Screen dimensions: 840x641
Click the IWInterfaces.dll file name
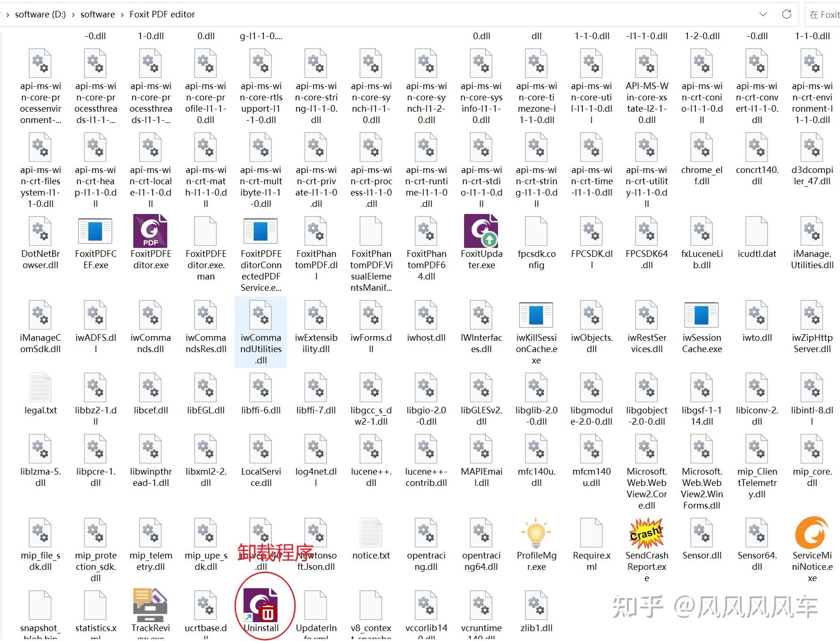(x=481, y=343)
